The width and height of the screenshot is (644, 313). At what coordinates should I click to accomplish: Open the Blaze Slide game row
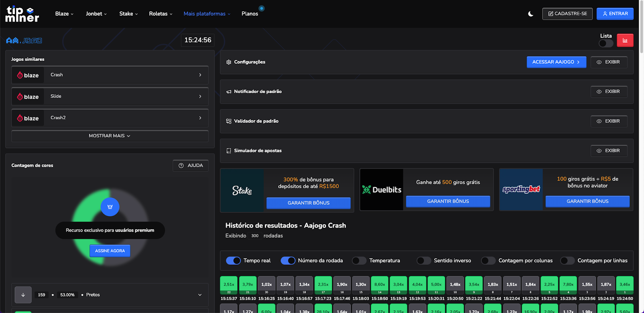pyautogui.click(x=110, y=96)
